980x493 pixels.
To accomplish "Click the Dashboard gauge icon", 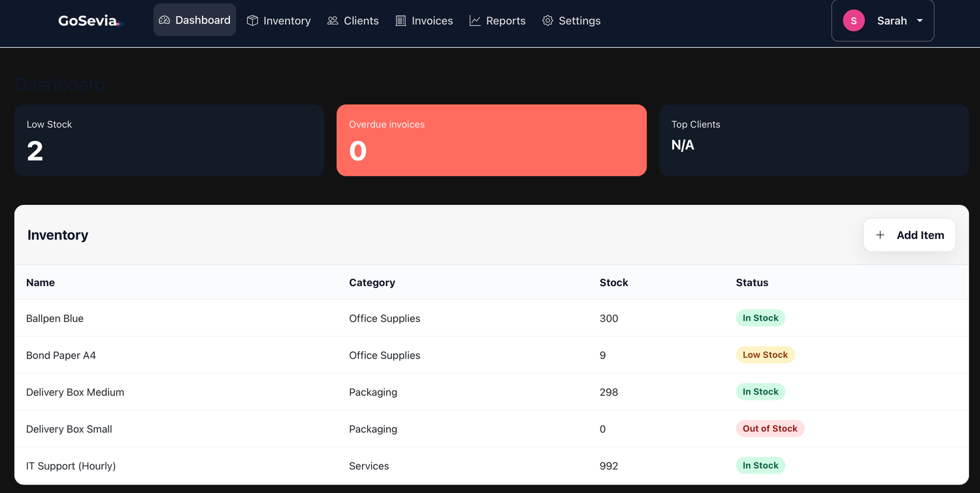I will point(165,20).
